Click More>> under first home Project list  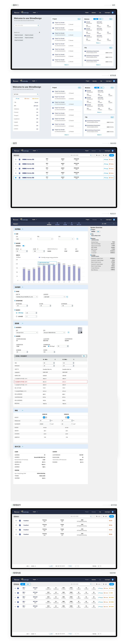pyautogui.click(x=66, y=65)
